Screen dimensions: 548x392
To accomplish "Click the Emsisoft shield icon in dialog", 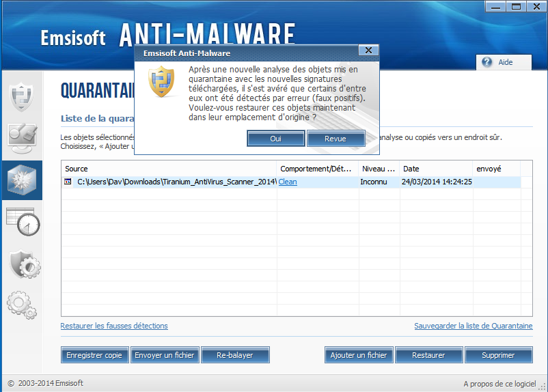I will click(161, 82).
